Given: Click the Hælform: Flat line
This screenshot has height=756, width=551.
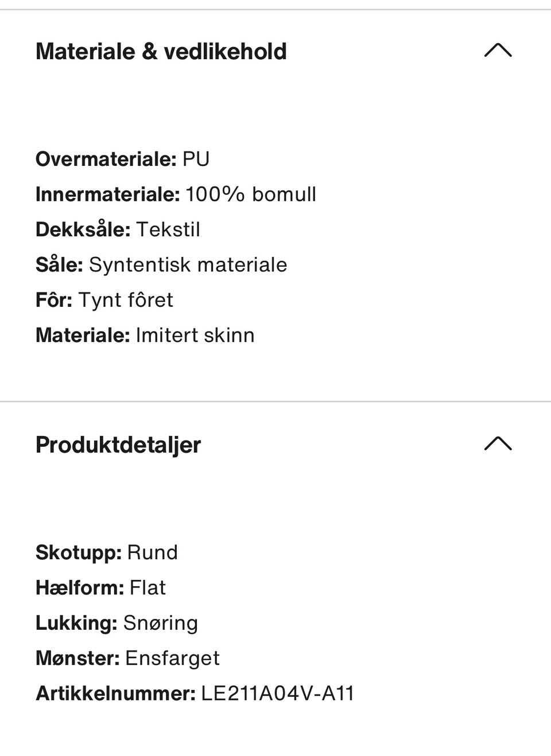Looking at the screenshot, I should coord(100,587).
